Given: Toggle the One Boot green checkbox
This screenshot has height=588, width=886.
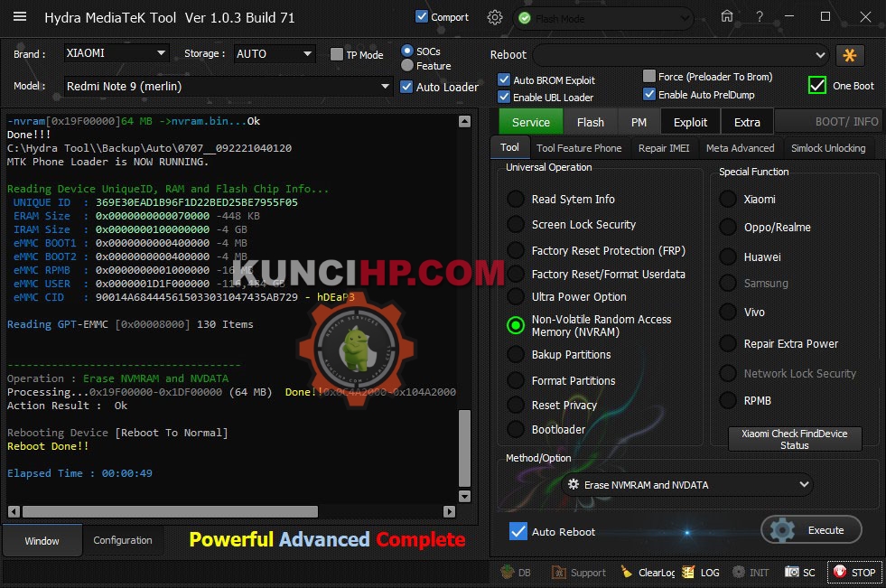Looking at the screenshot, I should [816, 85].
